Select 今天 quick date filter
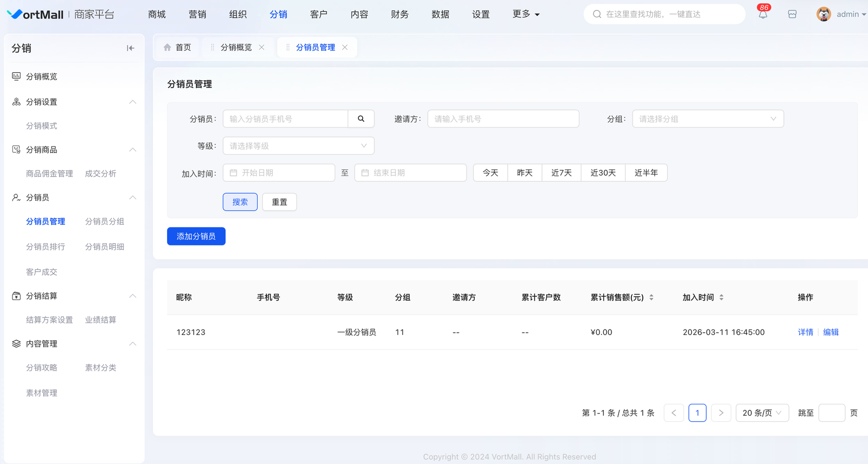The height and width of the screenshot is (464, 868). click(x=490, y=173)
